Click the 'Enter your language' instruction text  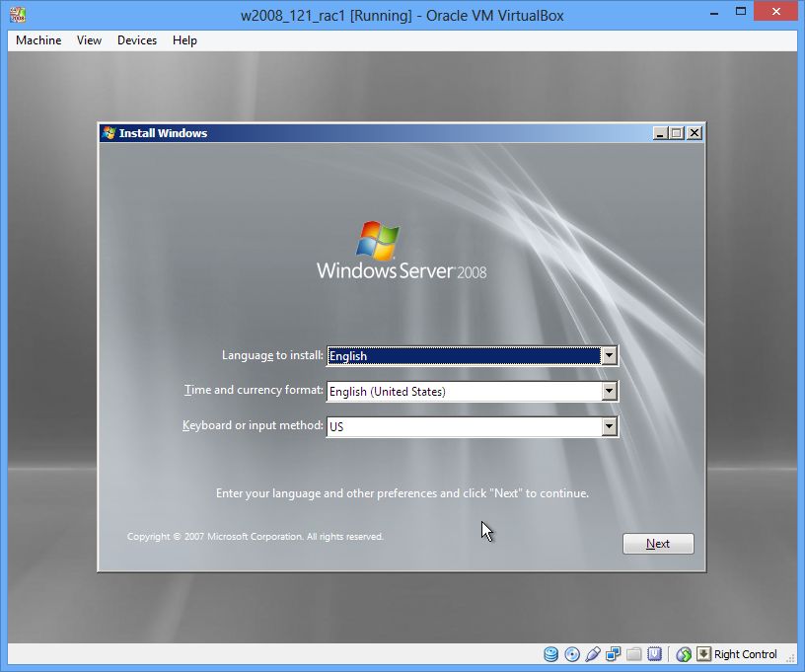tap(402, 493)
